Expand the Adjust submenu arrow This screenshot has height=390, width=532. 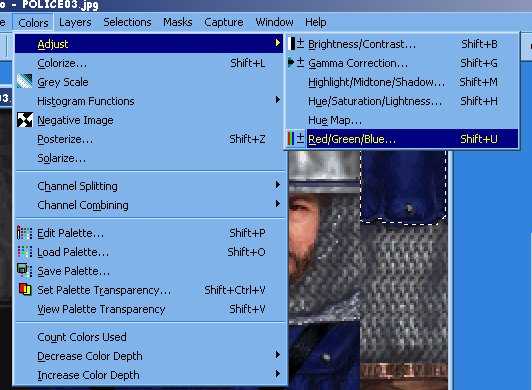pyautogui.click(x=278, y=43)
